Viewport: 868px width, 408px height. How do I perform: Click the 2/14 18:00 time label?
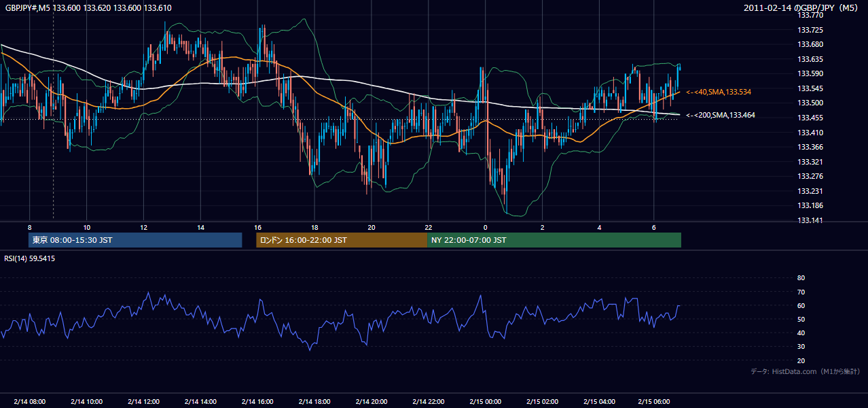point(314,402)
